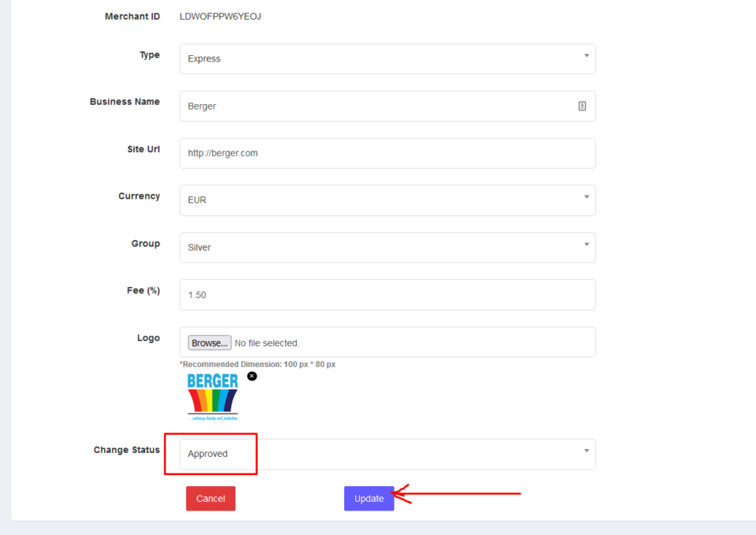Screen dimensions: 756x535
Task: Expand the Change Status dropdown showing Approved
Action: (387, 454)
